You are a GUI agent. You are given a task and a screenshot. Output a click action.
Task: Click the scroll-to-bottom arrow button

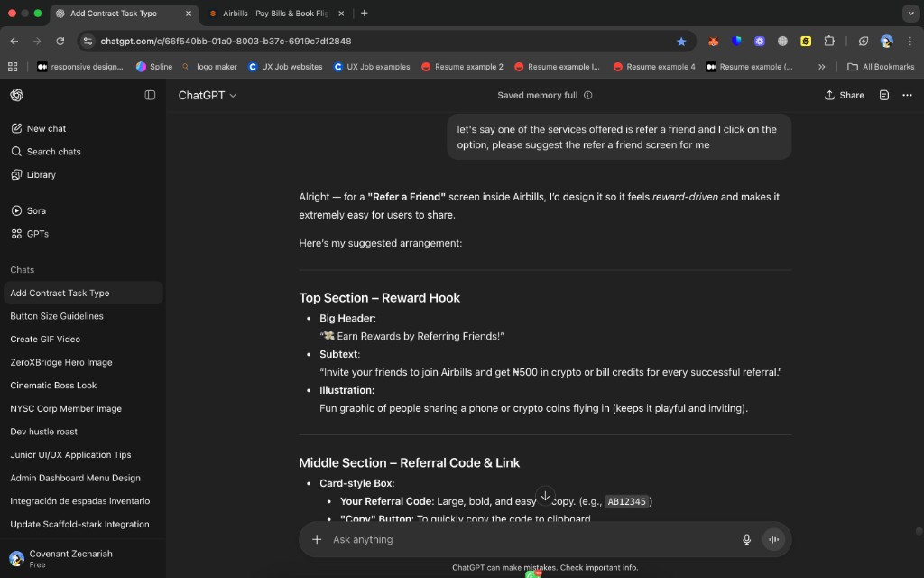tap(545, 496)
